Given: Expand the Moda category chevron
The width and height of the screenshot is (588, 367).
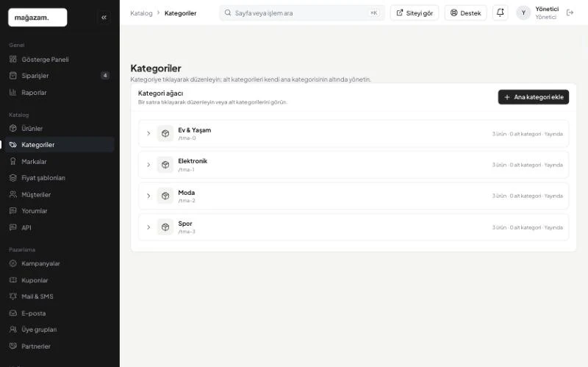Looking at the screenshot, I should [x=148, y=196].
